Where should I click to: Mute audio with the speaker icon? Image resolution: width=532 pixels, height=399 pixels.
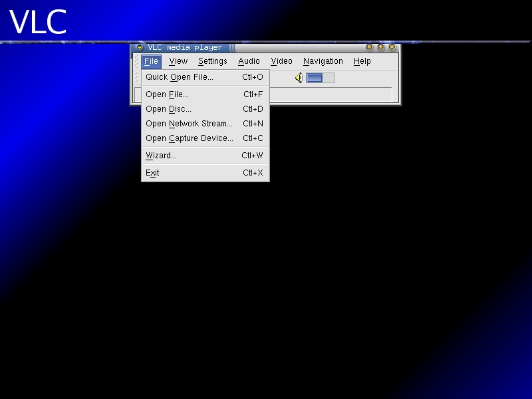click(x=299, y=78)
